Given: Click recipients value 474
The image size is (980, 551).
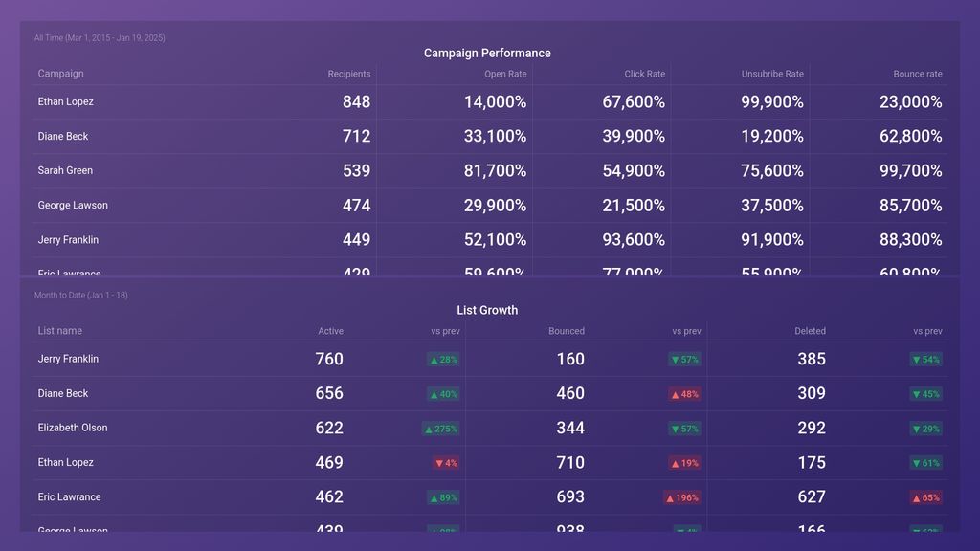Looking at the screenshot, I should (x=356, y=205).
